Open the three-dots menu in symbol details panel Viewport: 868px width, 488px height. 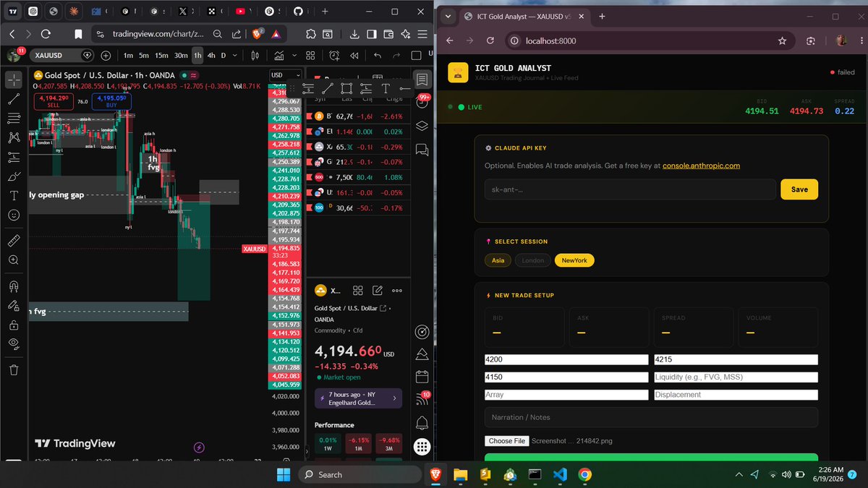(x=399, y=291)
